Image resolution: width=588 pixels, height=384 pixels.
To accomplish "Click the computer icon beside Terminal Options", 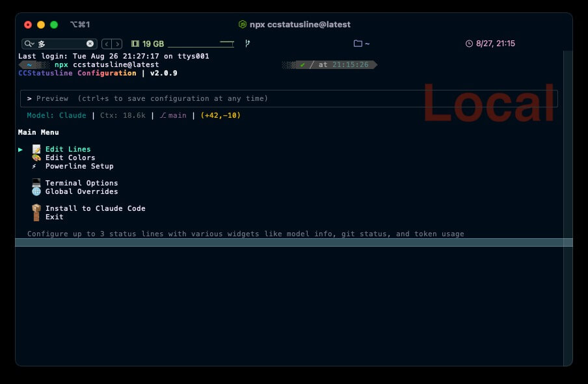I will coord(36,183).
